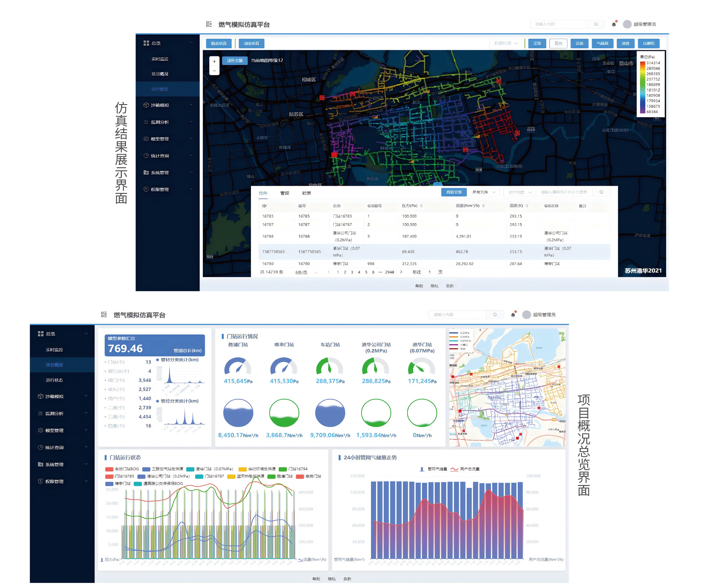Zoom in the map with plus button
The image size is (707, 588).
click(x=214, y=61)
